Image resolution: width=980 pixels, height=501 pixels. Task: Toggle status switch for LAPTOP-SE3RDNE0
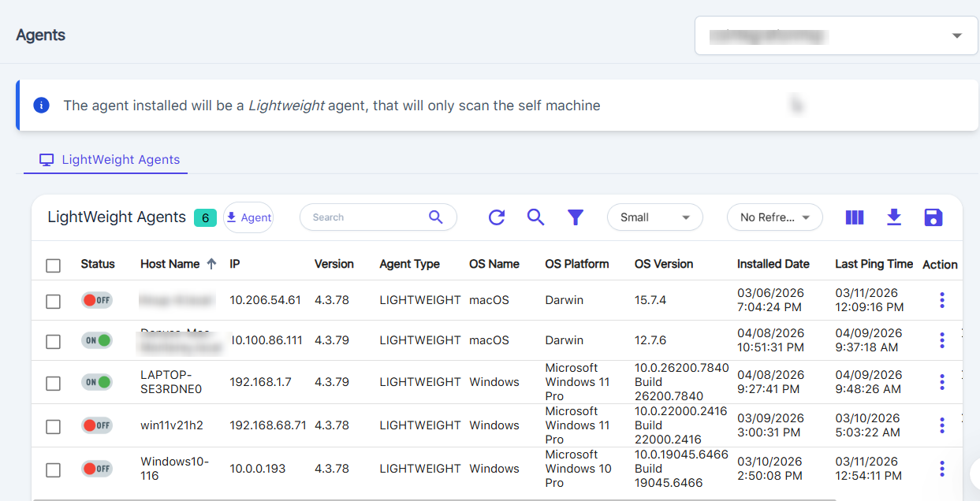click(x=97, y=382)
